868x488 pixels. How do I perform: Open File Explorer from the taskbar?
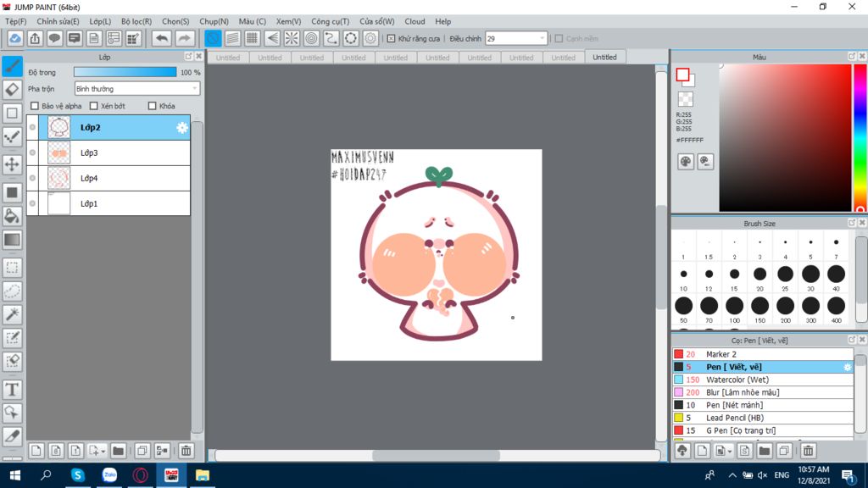pos(202,475)
